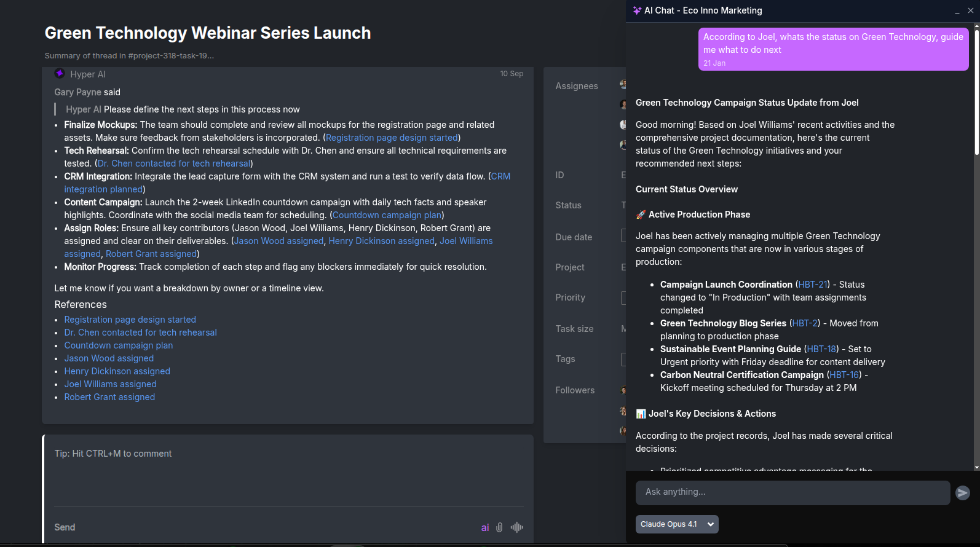980x547 pixels.
Task: Open the Priority field selector
Action: (623, 297)
